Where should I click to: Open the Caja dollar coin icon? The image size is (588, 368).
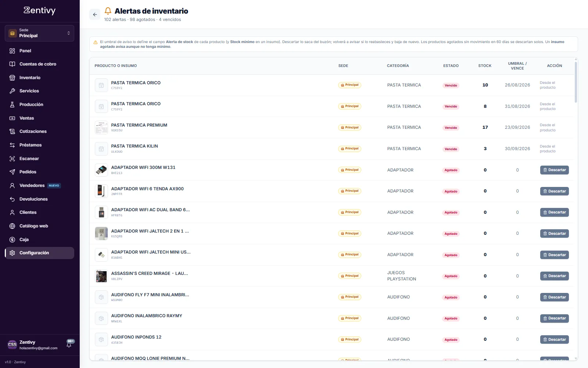[x=12, y=240]
